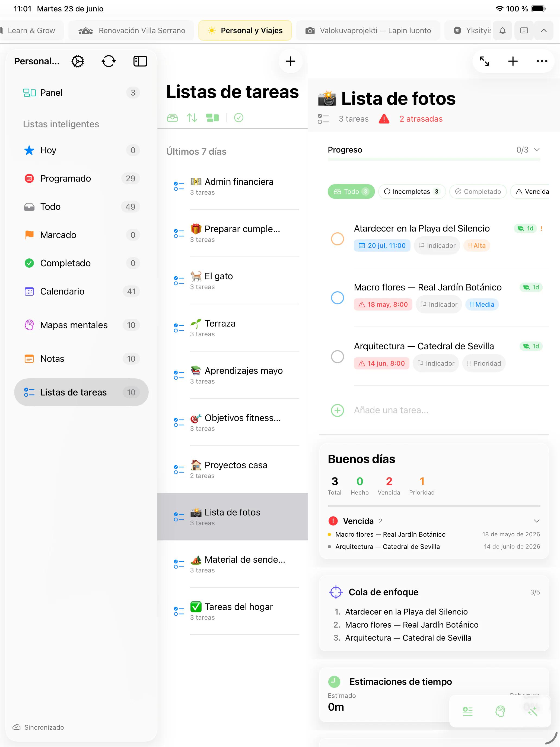Add a new task list with plus
The width and height of the screenshot is (560, 747).
click(290, 61)
